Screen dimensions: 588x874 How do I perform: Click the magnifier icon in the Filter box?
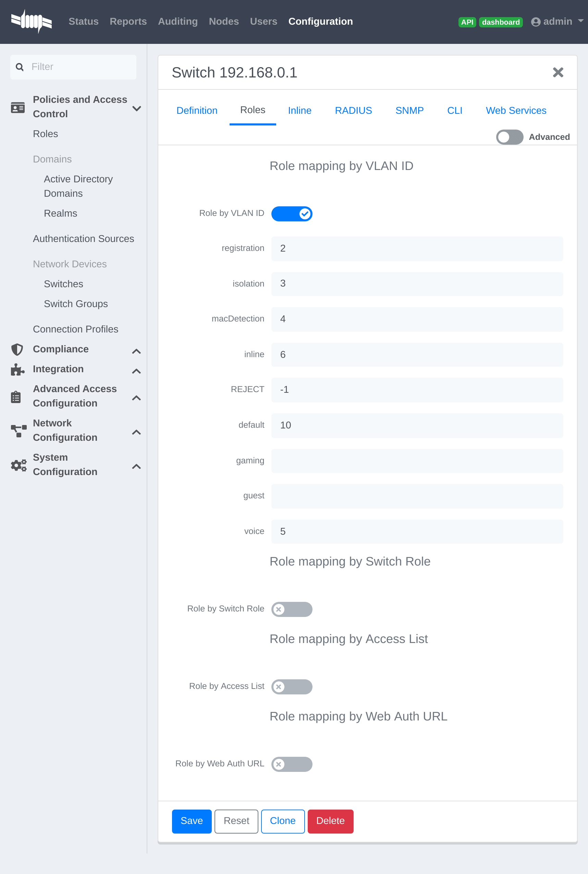[20, 67]
